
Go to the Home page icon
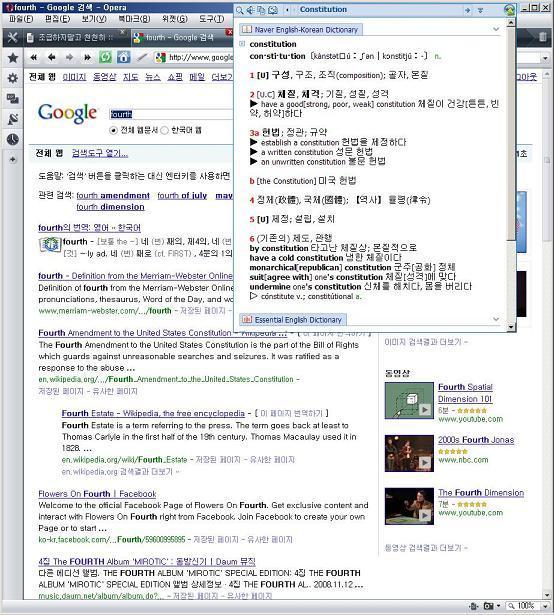tap(123, 57)
